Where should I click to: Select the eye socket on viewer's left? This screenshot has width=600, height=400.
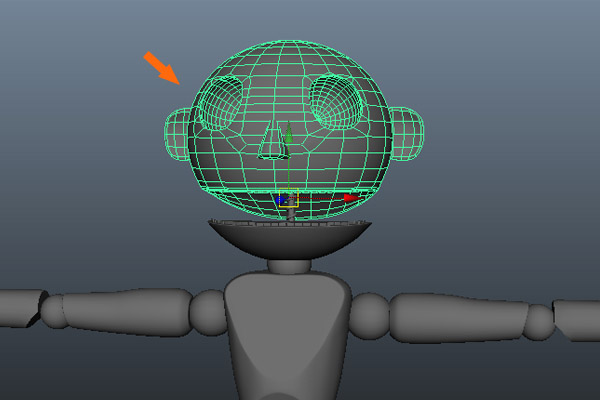click(221, 102)
